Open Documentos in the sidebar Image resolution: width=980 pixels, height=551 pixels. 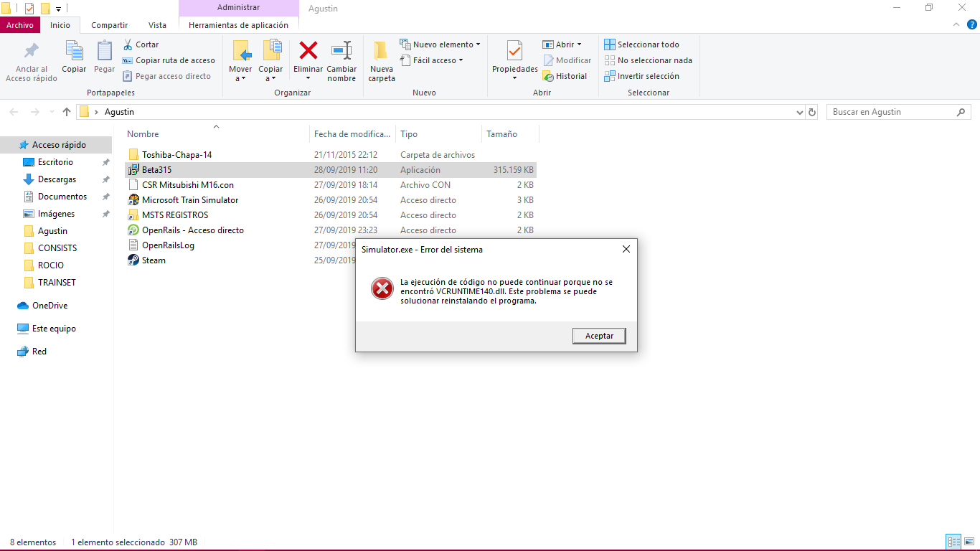pyautogui.click(x=62, y=197)
